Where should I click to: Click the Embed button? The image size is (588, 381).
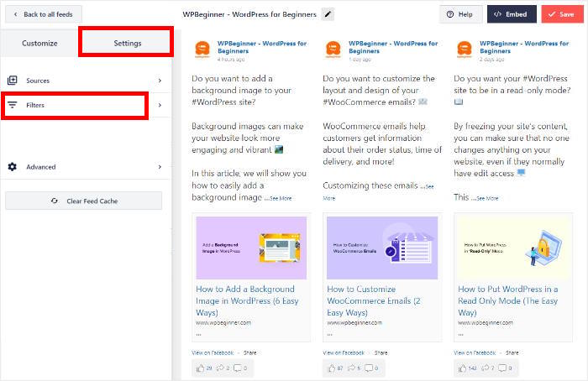(x=512, y=14)
